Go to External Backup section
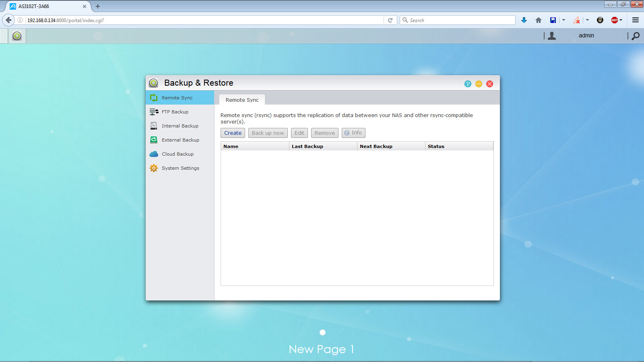Screen dimensions: 644x362 (x=180, y=140)
